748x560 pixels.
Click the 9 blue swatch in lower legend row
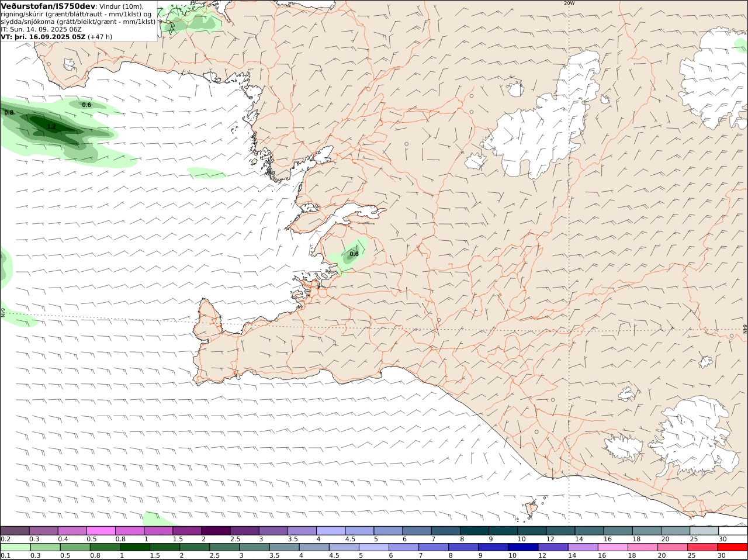[x=493, y=547]
